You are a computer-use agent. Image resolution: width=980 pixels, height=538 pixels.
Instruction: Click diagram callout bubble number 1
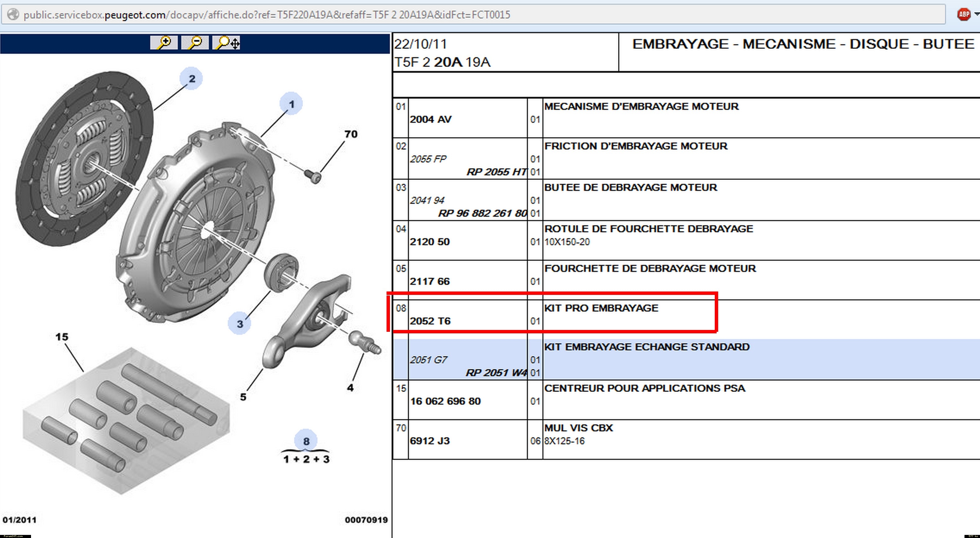tap(291, 104)
